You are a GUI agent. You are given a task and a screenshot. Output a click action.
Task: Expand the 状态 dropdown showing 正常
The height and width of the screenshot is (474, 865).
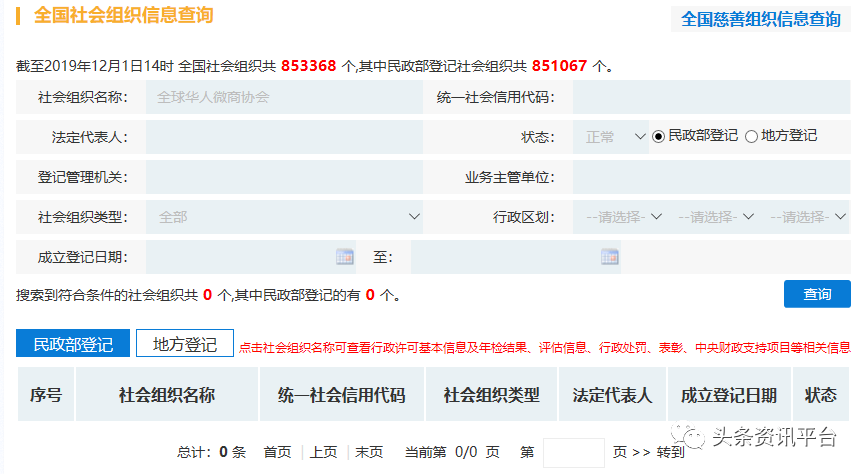pos(611,137)
